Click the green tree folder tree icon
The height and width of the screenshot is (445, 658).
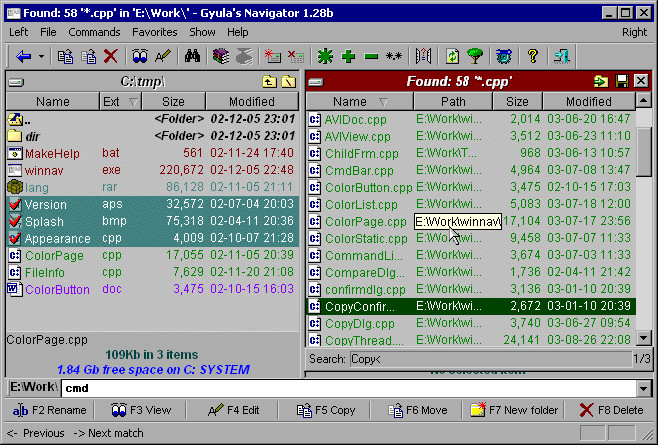(475, 56)
